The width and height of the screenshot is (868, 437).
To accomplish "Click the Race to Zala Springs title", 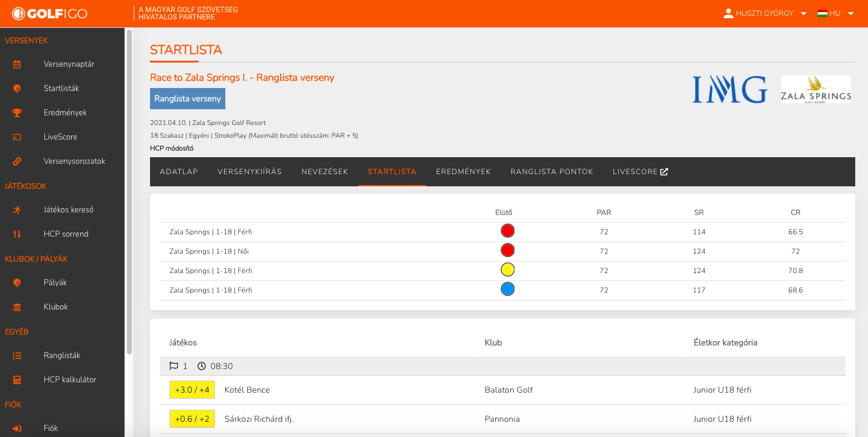I will pos(242,78).
